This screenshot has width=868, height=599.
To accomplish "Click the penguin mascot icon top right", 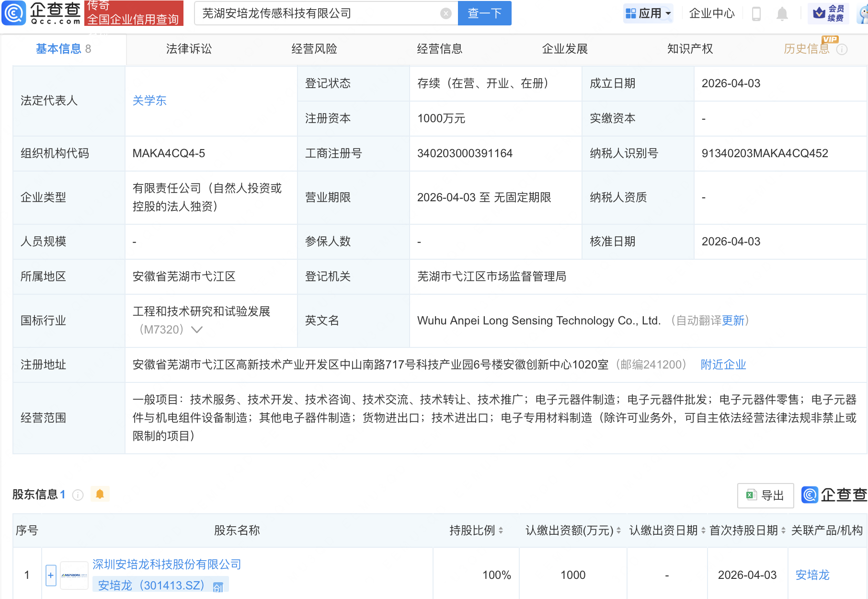I will 862,13.
